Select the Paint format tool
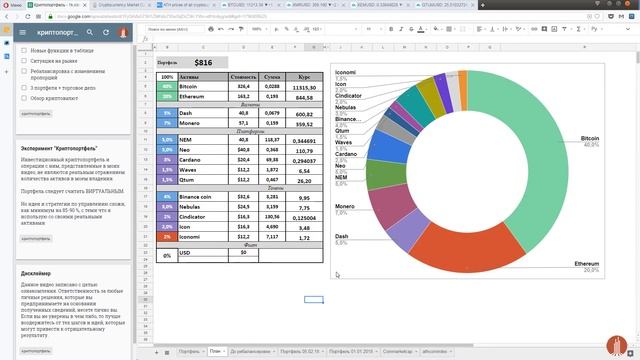This screenshot has height=360, width=640. pyautogui.click(x=241, y=29)
